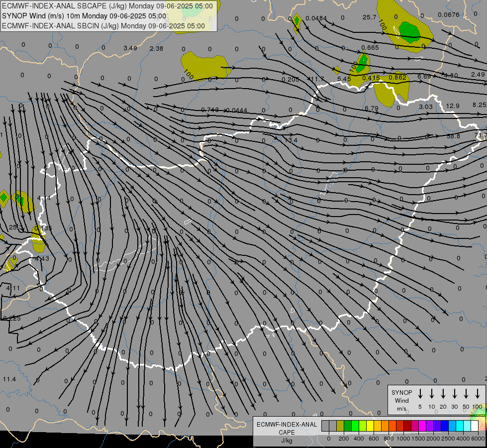The height and width of the screenshot is (448, 487).
Task: Click the CAPE value 8.25
Action: (x=479, y=105)
